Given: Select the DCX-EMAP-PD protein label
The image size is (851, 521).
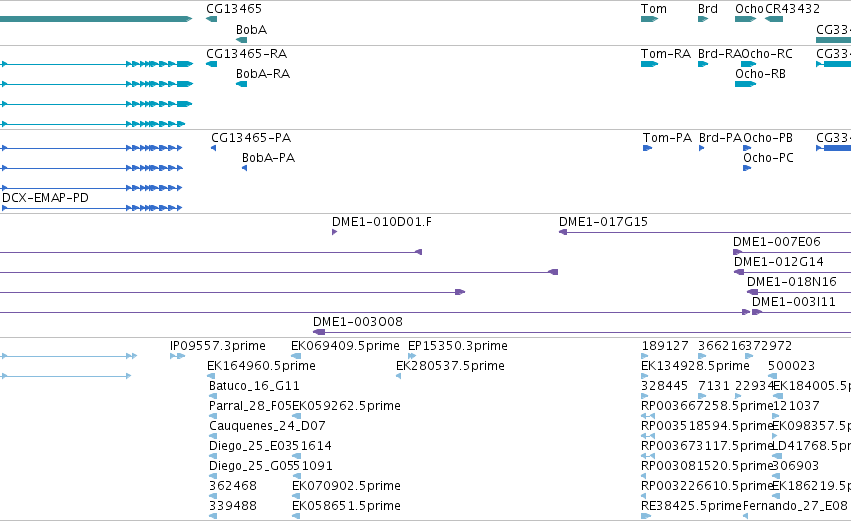Looking at the screenshot, I should (46, 198).
